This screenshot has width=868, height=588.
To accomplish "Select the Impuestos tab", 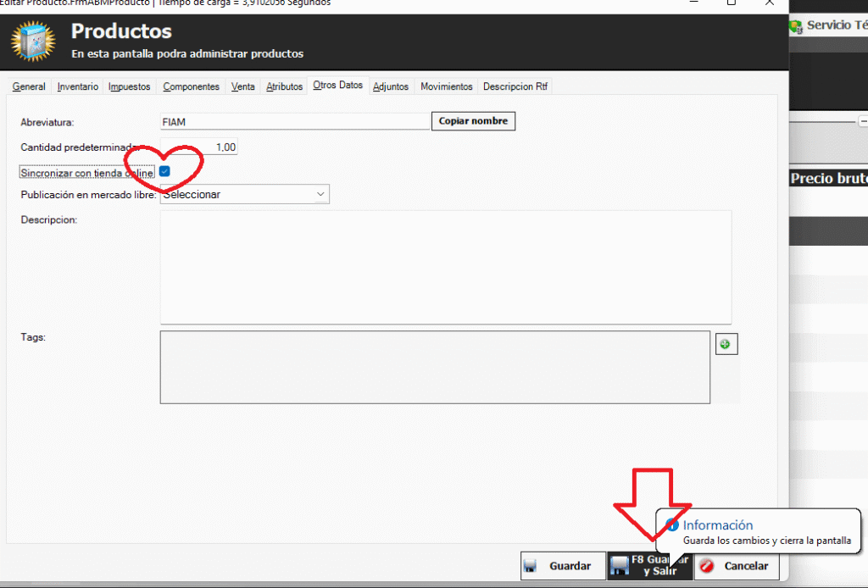I will tap(130, 86).
